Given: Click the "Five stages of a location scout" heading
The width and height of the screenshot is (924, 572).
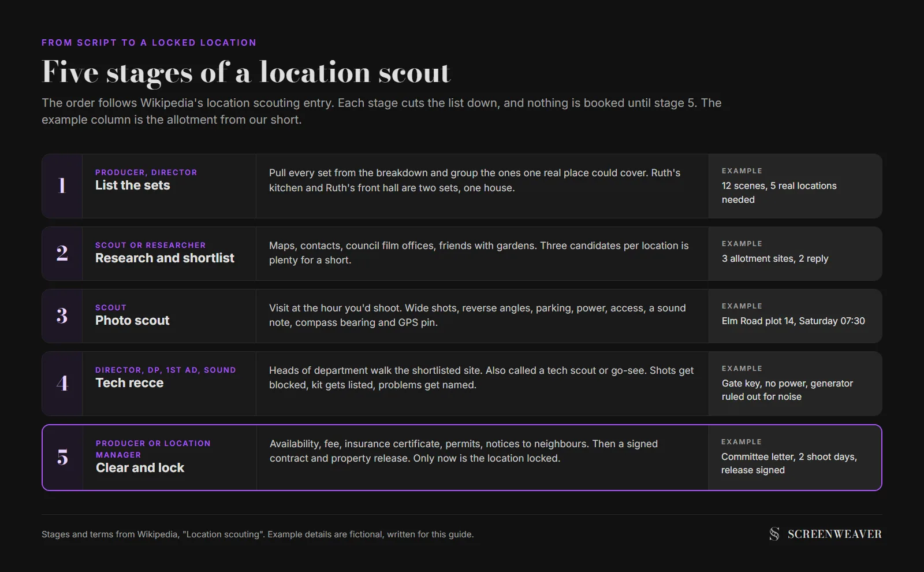Looking at the screenshot, I should 246,73.
